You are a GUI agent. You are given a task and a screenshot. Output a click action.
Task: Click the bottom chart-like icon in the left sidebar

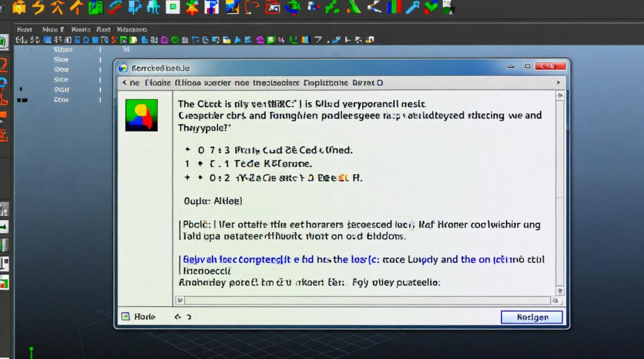4,282
